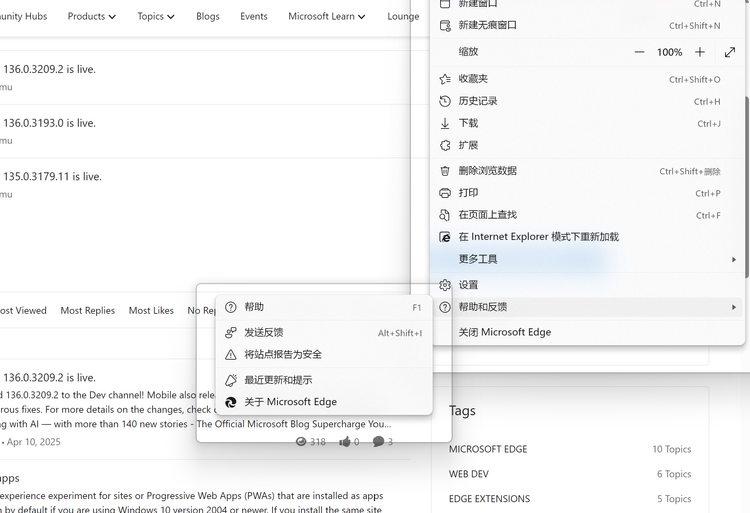
Task: Open 最近更新和提示 submenu entry
Action: point(324,380)
